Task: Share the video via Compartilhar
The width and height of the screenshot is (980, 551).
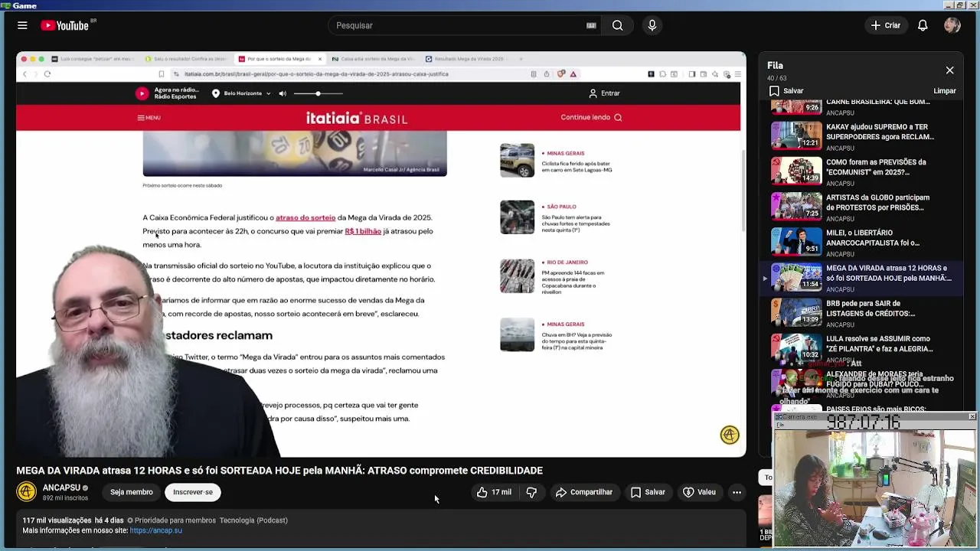Action: point(584,492)
